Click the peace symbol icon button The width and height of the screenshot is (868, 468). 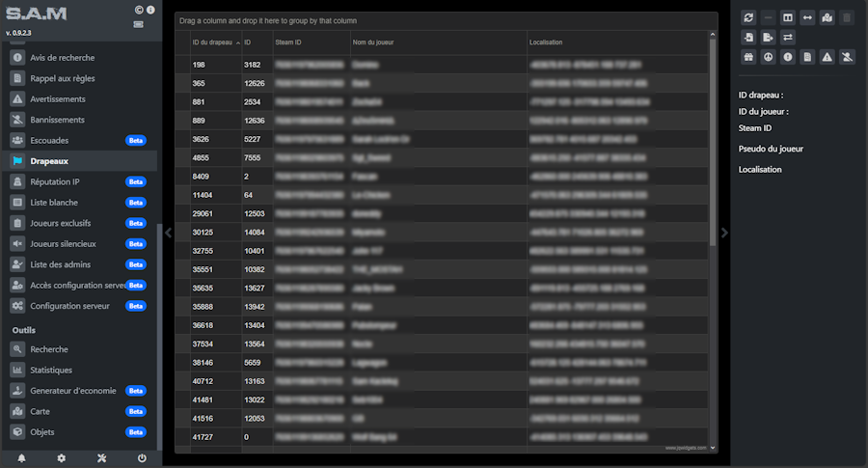pos(768,57)
